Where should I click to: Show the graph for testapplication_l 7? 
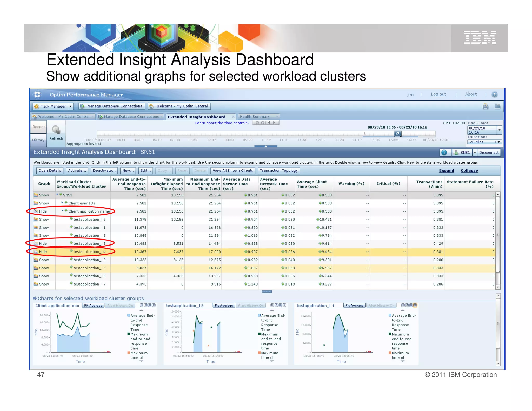(41, 284)
